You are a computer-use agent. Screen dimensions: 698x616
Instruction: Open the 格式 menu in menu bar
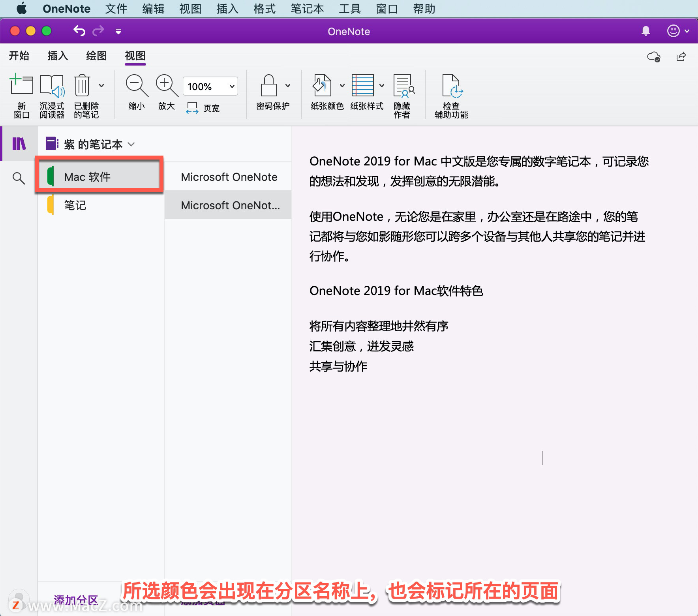(265, 9)
